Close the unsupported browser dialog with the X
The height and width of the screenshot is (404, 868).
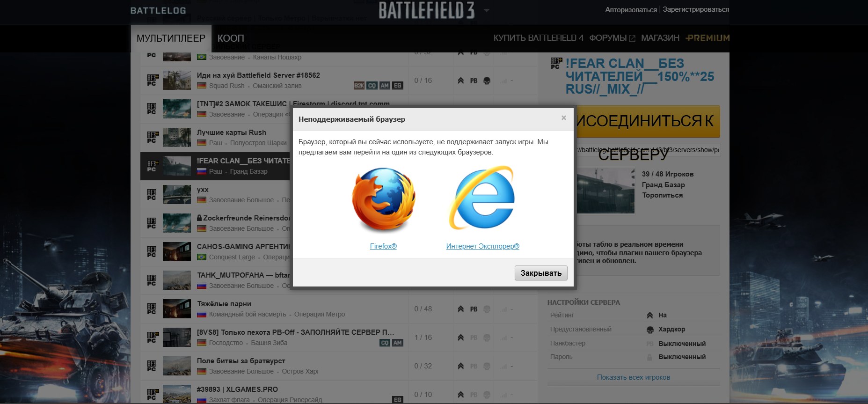(x=564, y=118)
